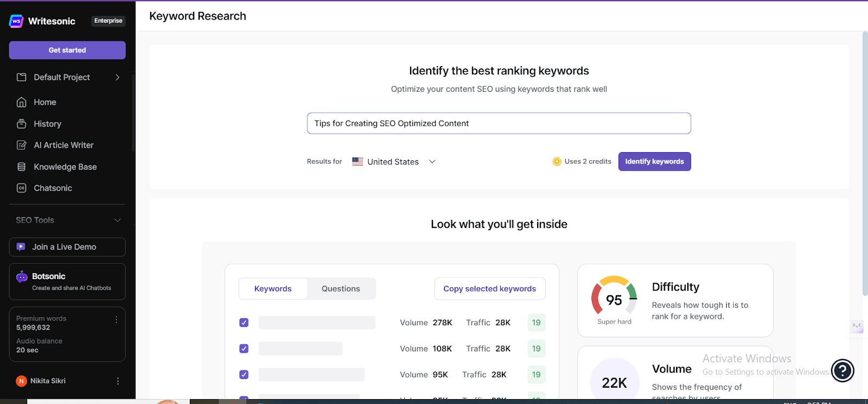This screenshot has width=868, height=404.
Task: Click the keyword topic input field
Action: click(499, 123)
